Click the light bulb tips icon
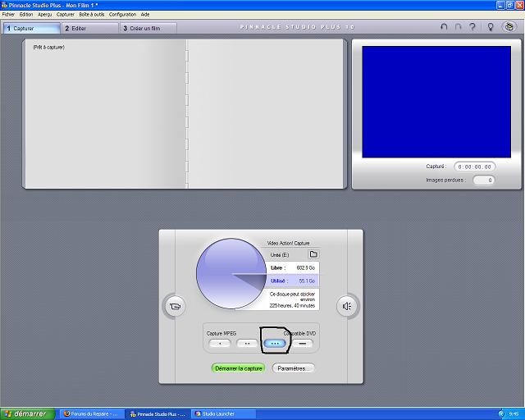The width and height of the screenshot is (525, 420). [491, 27]
